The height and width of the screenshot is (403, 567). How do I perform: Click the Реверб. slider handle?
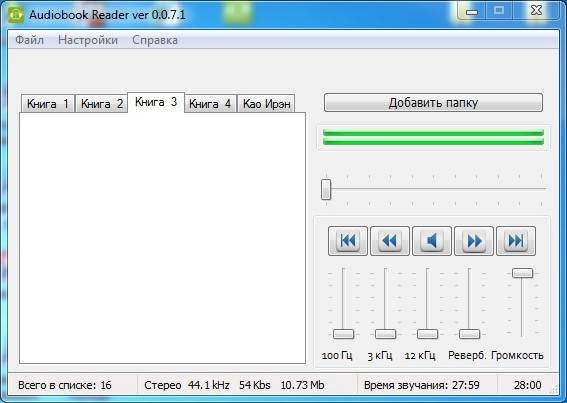coord(469,334)
